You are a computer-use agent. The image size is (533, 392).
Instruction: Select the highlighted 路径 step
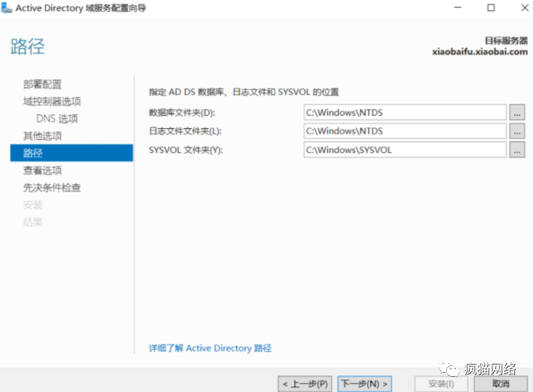point(72,153)
